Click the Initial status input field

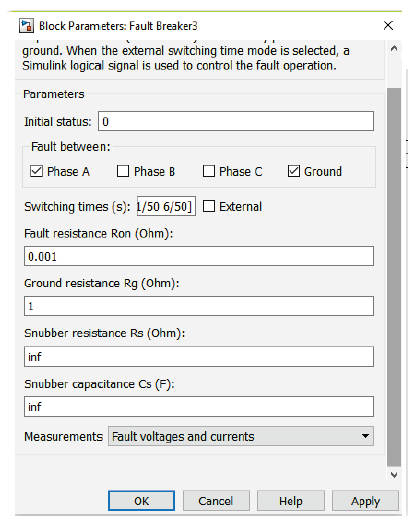click(x=236, y=121)
